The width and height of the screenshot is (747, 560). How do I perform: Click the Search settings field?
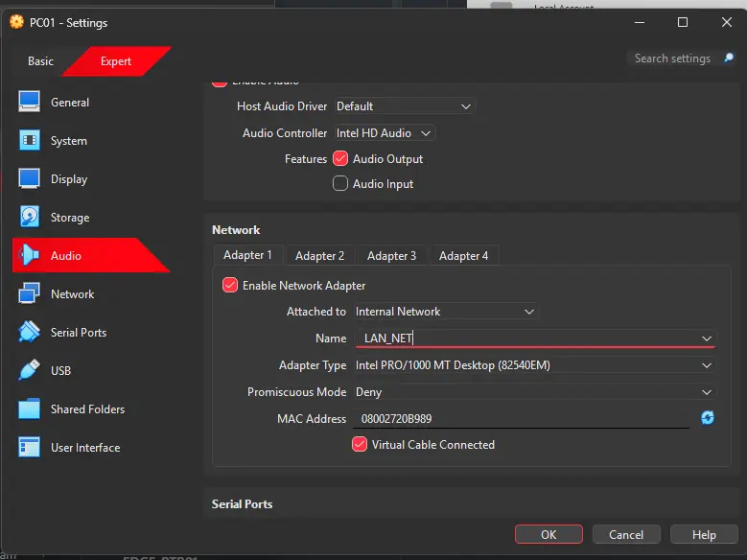point(672,58)
